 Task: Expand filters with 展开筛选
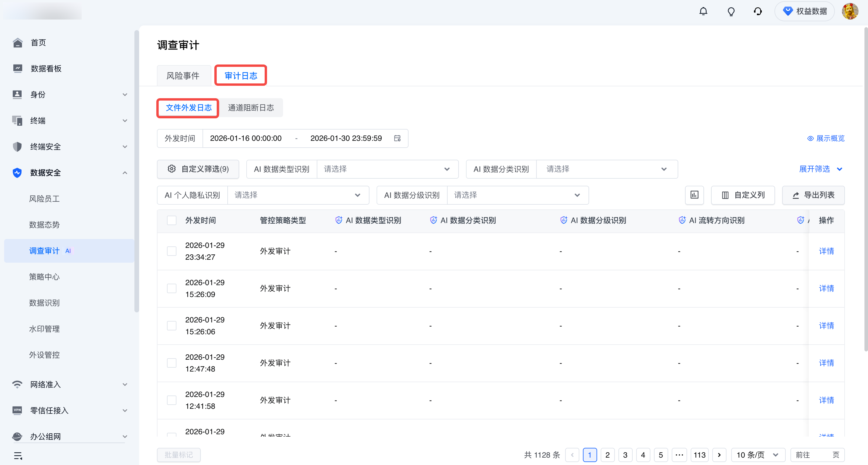[x=821, y=169]
